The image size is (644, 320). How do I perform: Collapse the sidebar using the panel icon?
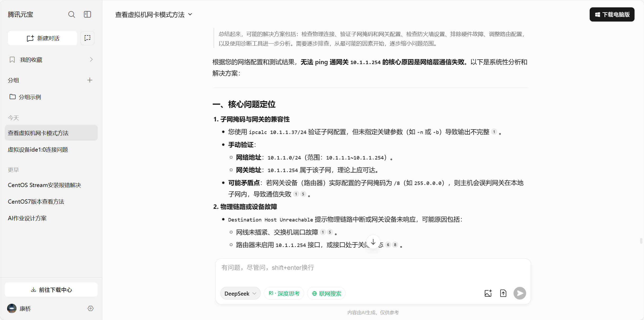87,14
